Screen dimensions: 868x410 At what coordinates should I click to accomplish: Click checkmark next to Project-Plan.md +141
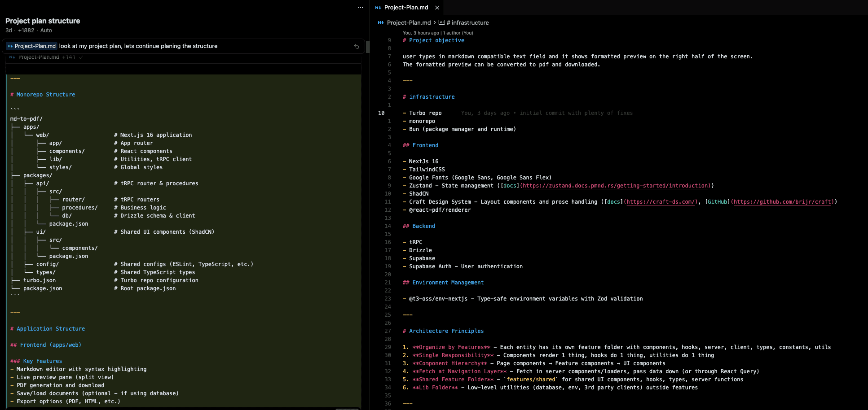click(80, 57)
